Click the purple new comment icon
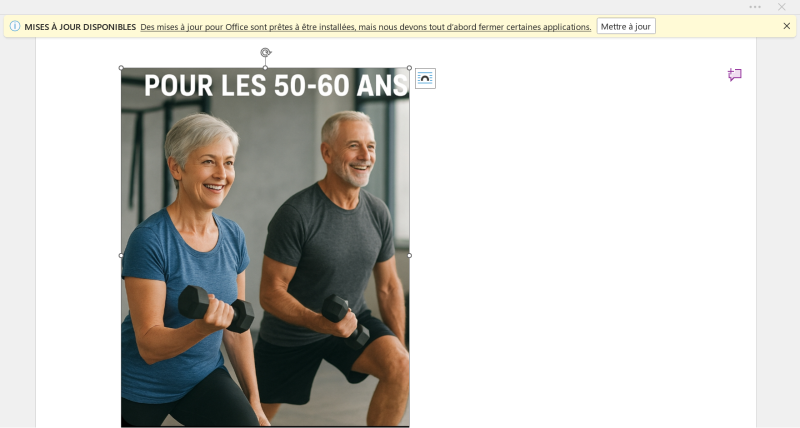 pyautogui.click(x=734, y=74)
